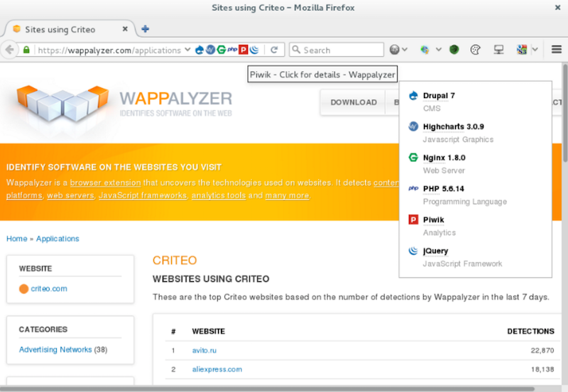Open Drupal 7 entry in popup
Screen dimensions: 568x392
[439, 96]
